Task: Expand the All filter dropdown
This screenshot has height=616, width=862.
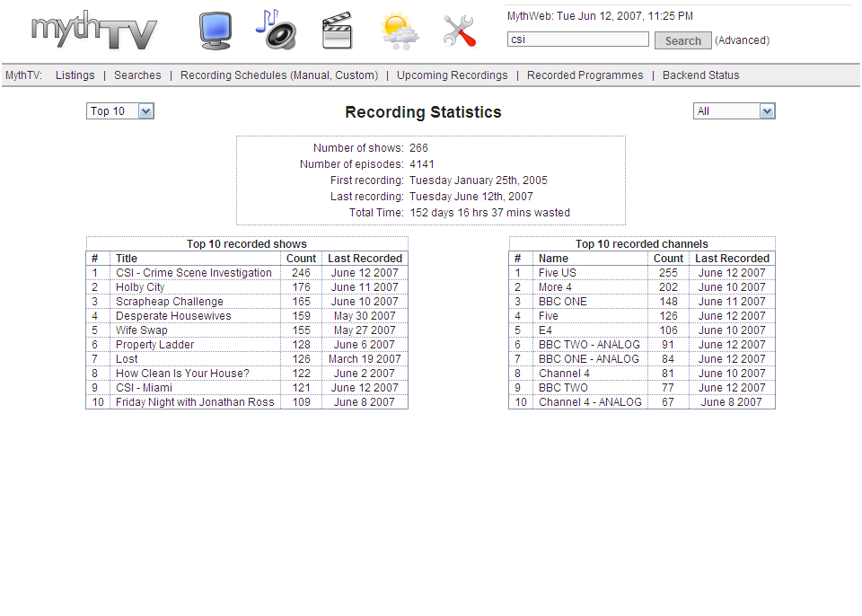Action: (x=734, y=111)
